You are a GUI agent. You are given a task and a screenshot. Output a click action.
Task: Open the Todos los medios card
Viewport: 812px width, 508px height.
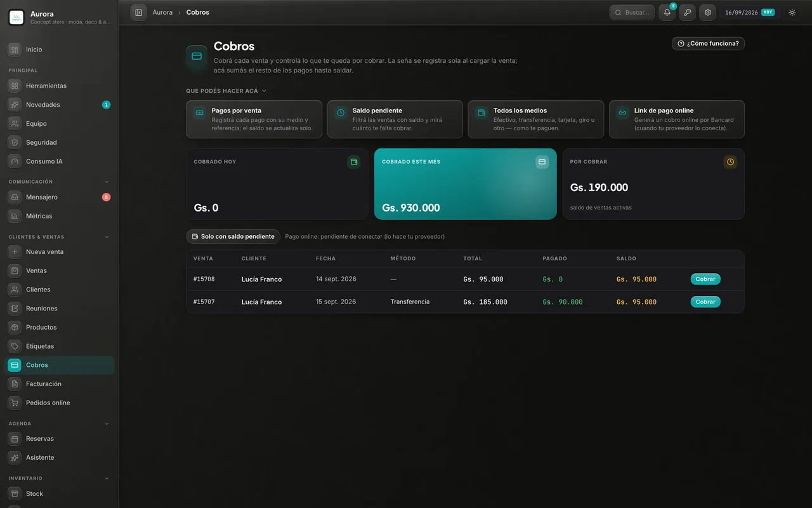536,119
